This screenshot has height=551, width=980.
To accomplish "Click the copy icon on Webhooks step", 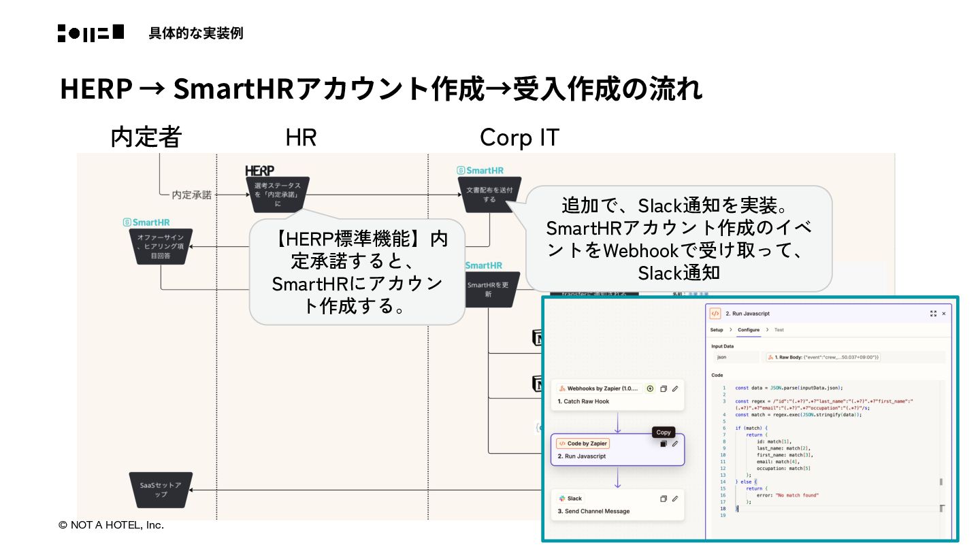I will point(664,388).
